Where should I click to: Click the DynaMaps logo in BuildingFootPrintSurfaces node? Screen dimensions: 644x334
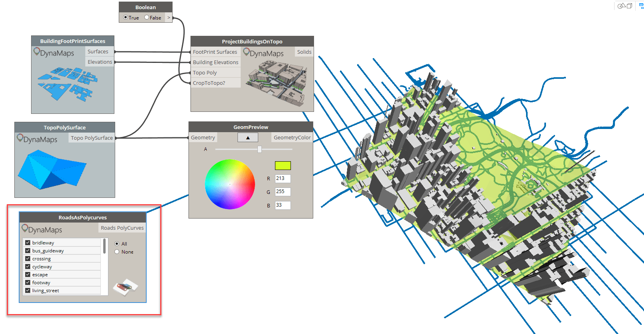(54, 53)
